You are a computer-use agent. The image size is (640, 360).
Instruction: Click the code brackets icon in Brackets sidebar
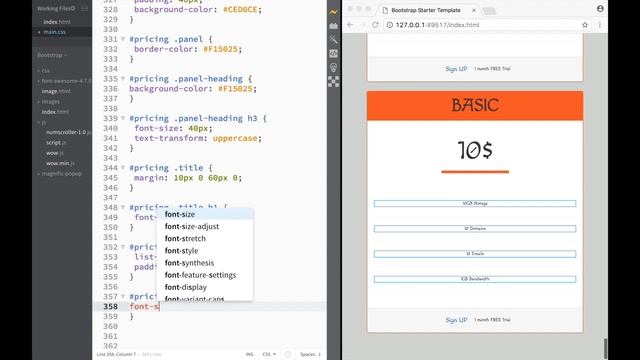[333, 53]
